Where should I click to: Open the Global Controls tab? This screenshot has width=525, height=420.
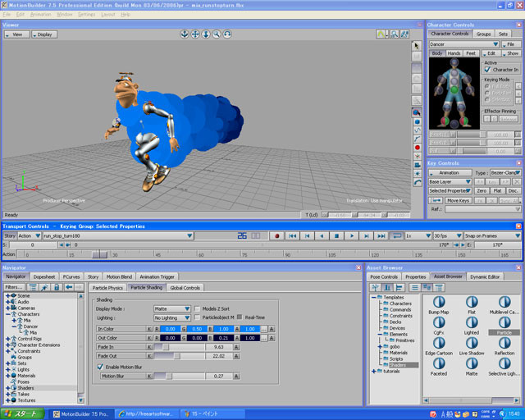click(185, 288)
